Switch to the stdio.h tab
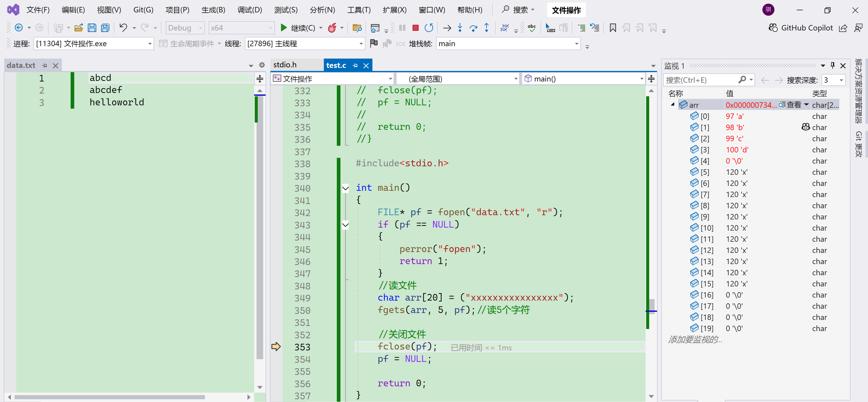Screen dimensions: 868x402 285,65
